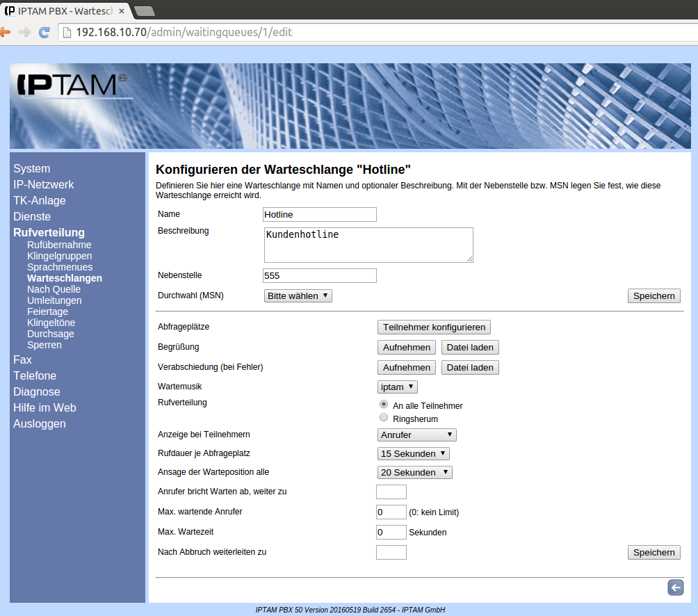Open the Sprachmenues sidebar entry
Image resolution: width=698 pixels, height=616 pixels.
pos(60,267)
